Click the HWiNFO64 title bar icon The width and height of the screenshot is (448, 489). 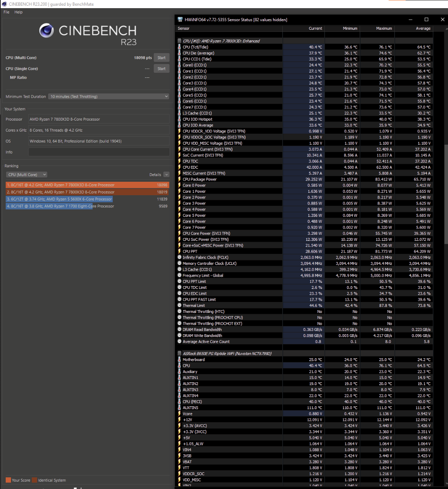(180, 20)
